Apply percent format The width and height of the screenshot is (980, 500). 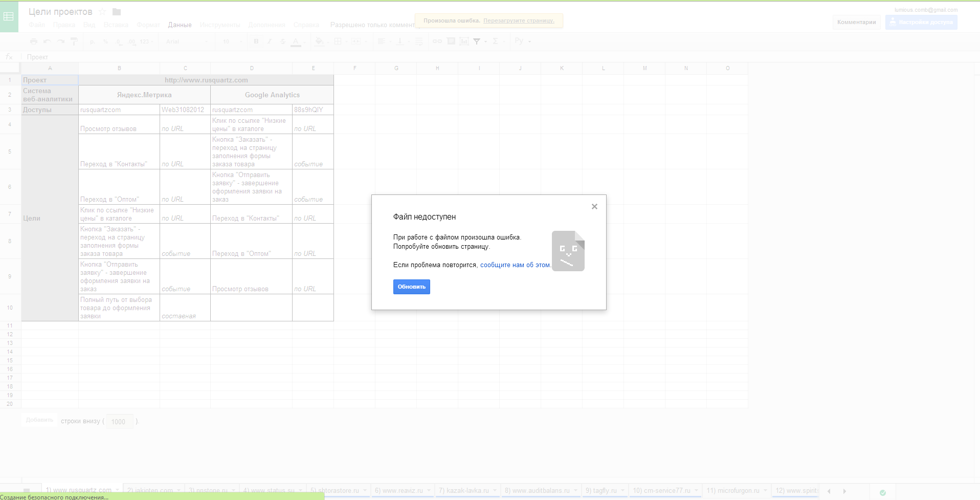point(105,42)
